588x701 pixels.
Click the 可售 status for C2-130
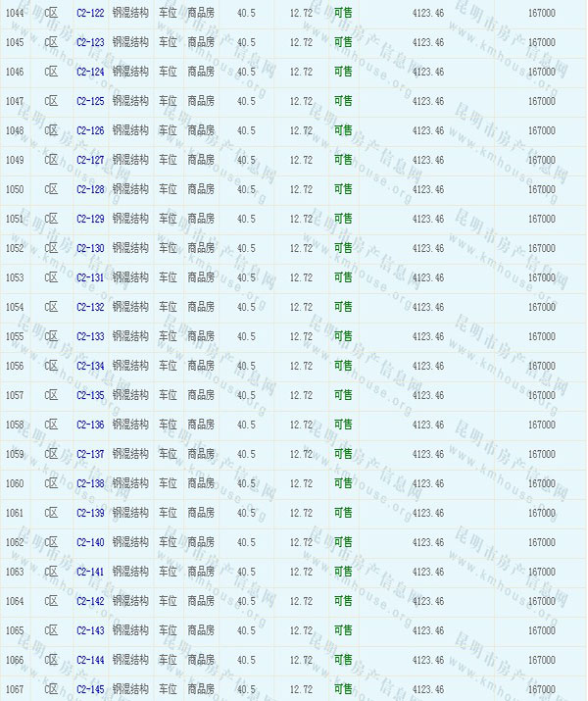coord(343,249)
